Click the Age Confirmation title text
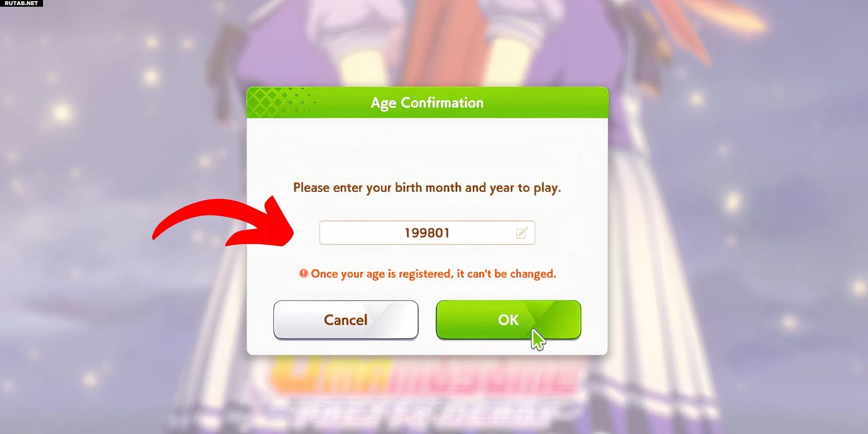The image size is (868, 434). (427, 103)
